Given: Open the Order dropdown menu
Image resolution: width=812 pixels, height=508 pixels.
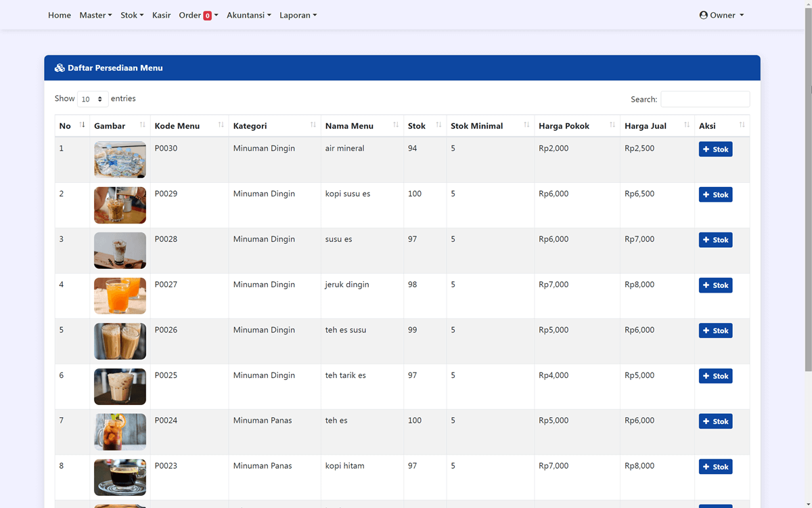Looking at the screenshot, I should [x=198, y=15].
